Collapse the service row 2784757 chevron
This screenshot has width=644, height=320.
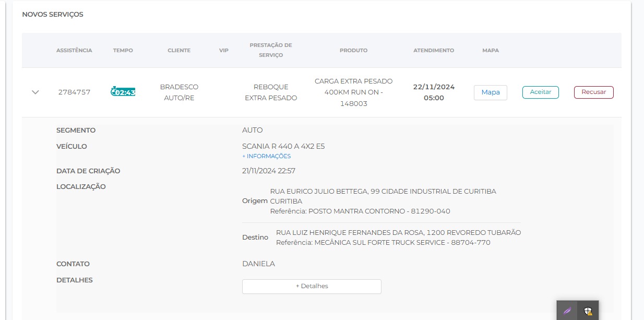coord(35,92)
